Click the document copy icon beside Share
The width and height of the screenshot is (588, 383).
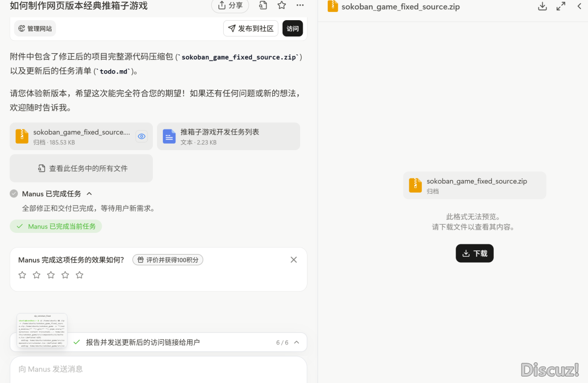click(263, 5)
